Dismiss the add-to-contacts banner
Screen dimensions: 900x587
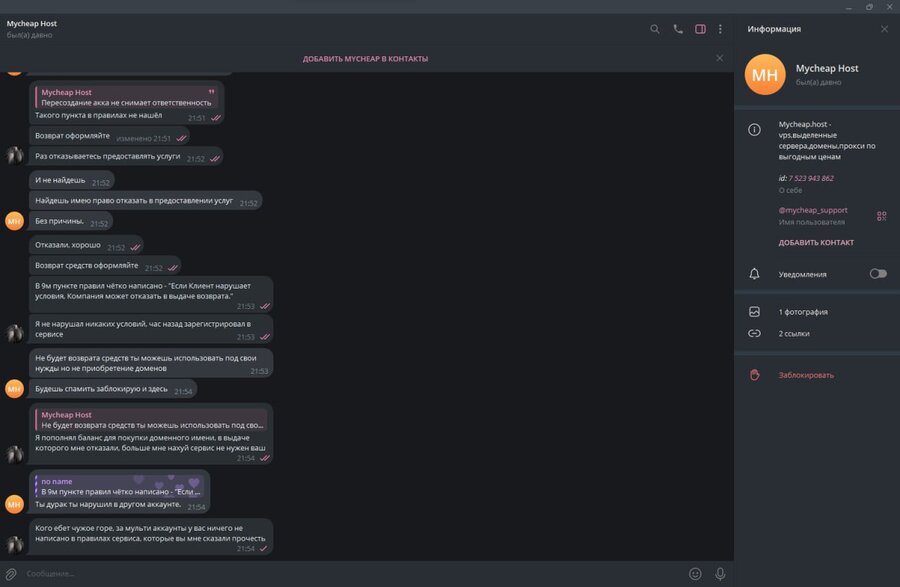pos(719,58)
